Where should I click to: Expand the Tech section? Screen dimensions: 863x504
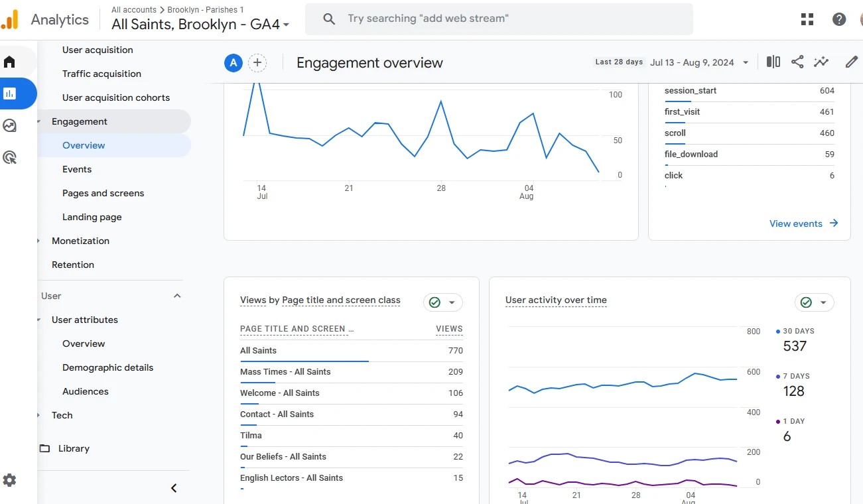point(39,415)
